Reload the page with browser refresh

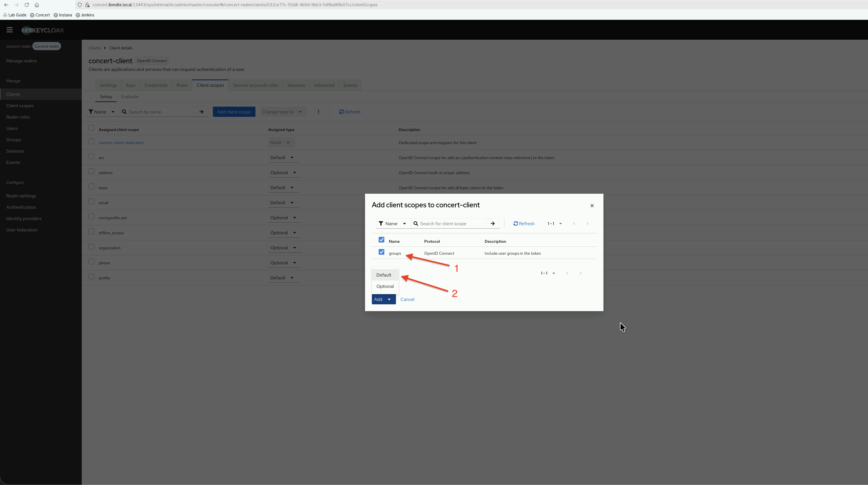[26, 5]
